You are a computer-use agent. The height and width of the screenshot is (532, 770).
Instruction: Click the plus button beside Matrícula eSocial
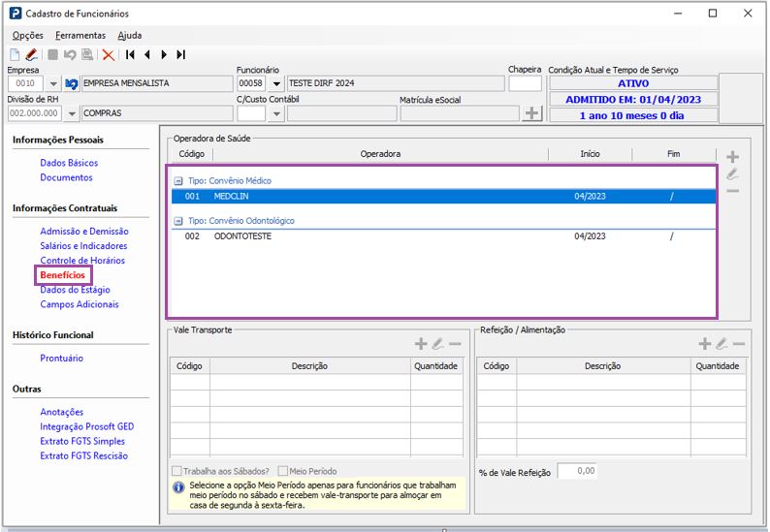pos(531,113)
